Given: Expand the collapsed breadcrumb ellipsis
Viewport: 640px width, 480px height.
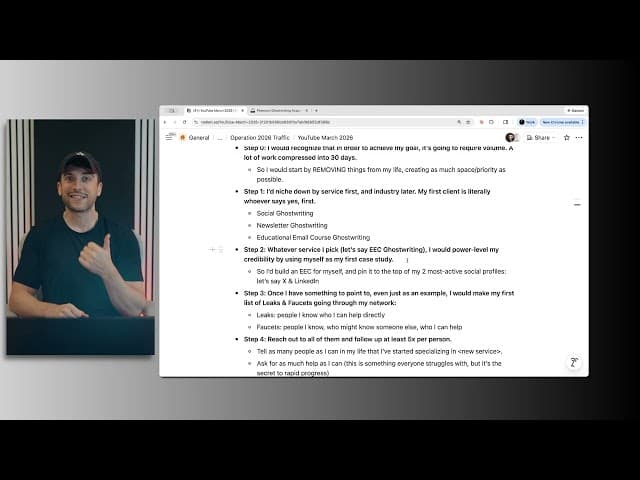Looking at the screenshot, I should (x=220, y=138).
